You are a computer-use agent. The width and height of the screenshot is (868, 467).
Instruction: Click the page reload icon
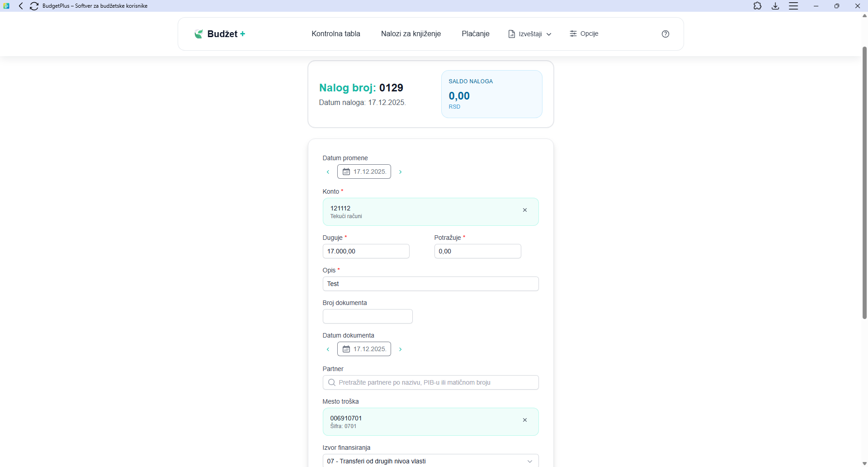[34, 6]
